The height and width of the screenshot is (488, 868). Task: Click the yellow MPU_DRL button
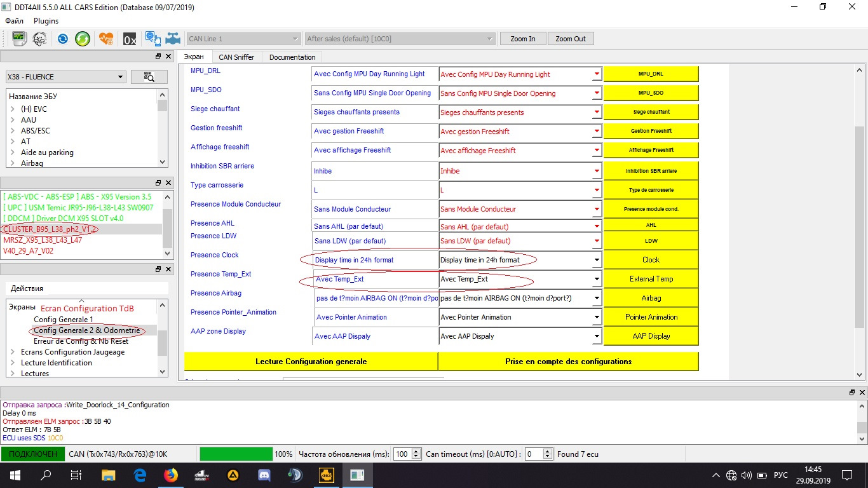click(x=651, y=74)
